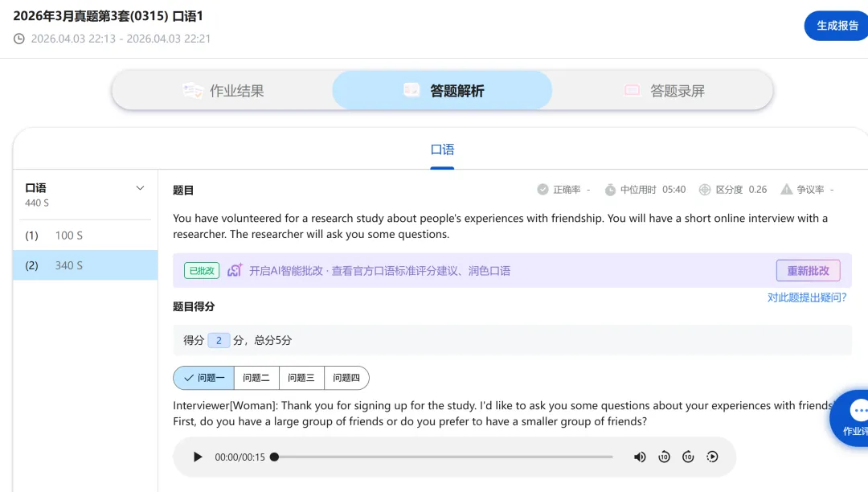
Task: Rewind the audio 10 seconds
Action: [x=664, y=456]
